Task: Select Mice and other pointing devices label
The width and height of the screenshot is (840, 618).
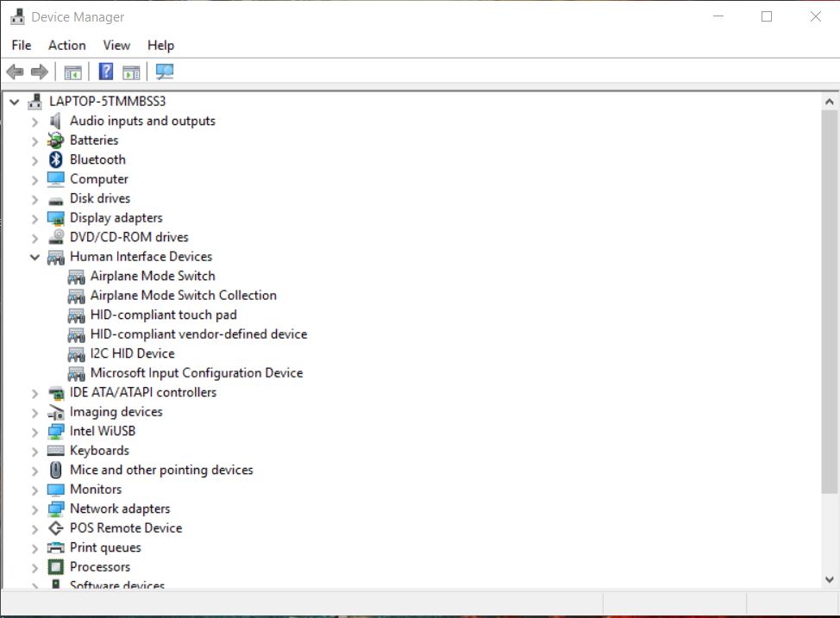Action: pos(161,471)
